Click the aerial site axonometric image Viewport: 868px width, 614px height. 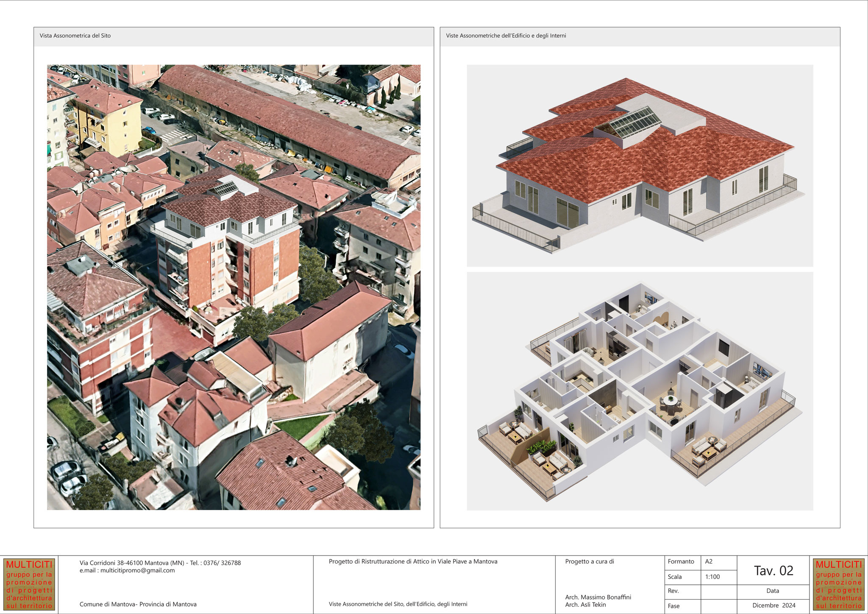[234, 287]
